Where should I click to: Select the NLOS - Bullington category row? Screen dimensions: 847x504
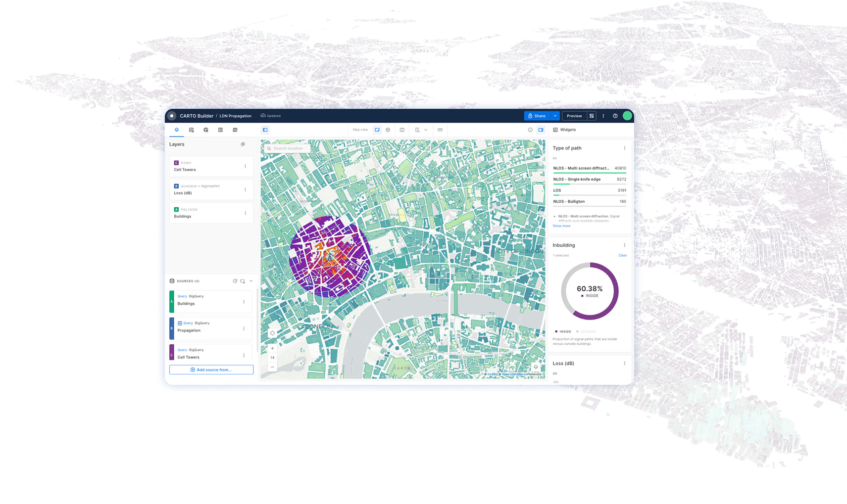(x=590, y=202)
